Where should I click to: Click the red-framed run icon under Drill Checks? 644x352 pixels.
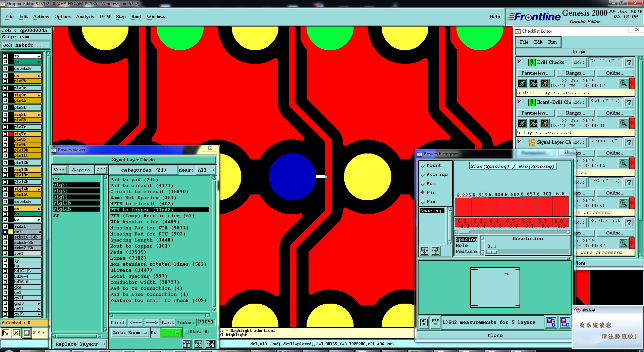(x=545, y=83)
